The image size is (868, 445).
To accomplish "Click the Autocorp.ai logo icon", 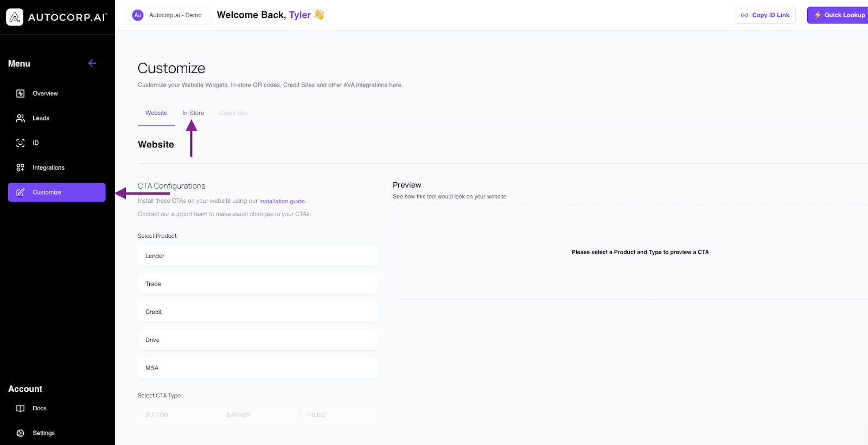I will (15, 17).
